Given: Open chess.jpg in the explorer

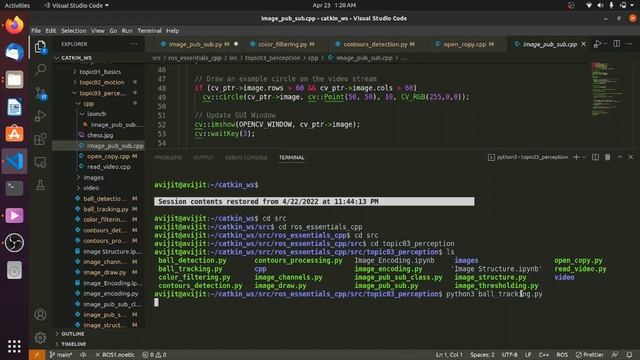Looking at the screenshot, I should pos(100,135).
